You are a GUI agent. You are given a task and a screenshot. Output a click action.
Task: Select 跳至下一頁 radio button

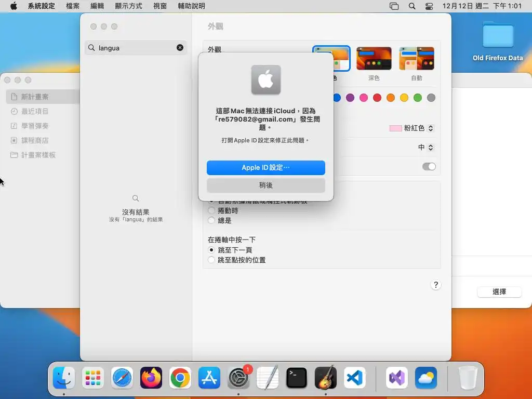pyautogui.click(x=211, y=250)
